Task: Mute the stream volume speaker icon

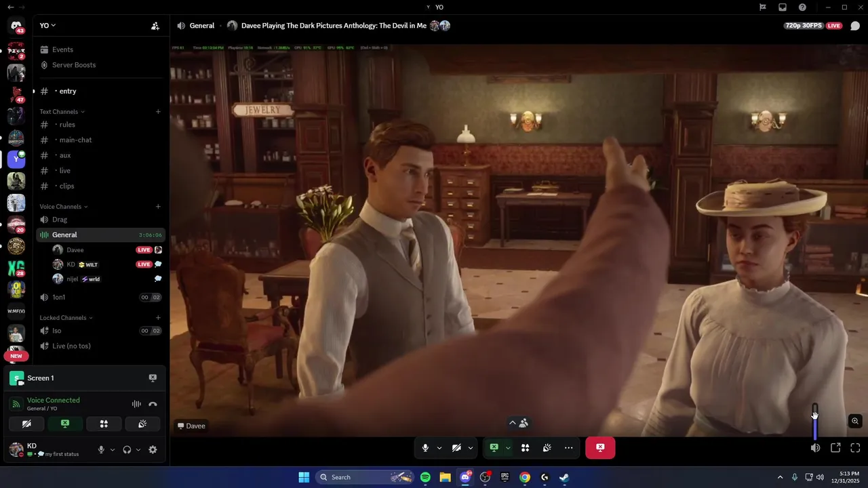Action: click(x=815, y=447)
